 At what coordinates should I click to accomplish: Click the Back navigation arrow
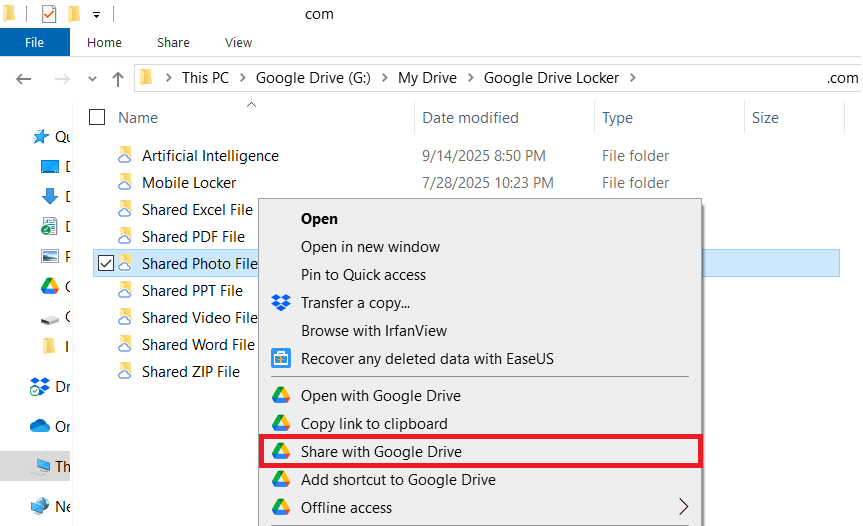(x=24, y=78)
